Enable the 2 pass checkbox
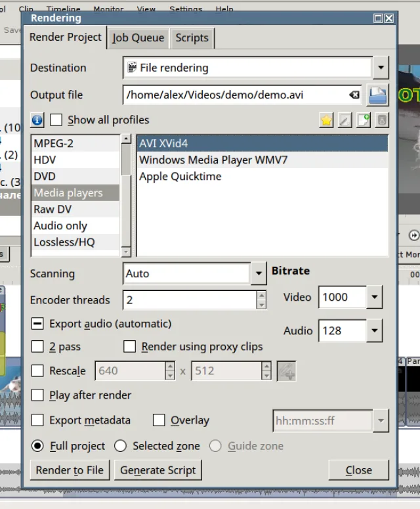The height and width of the screenshot is (509, 420). [x=37, y=346]
